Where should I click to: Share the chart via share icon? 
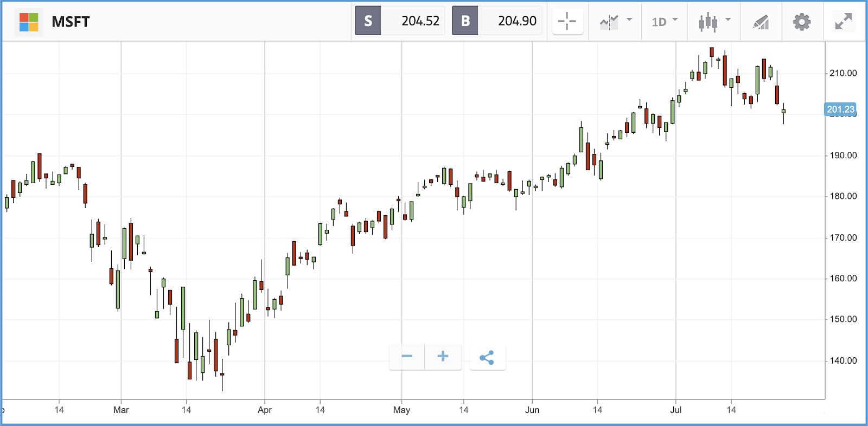[487, 357]
